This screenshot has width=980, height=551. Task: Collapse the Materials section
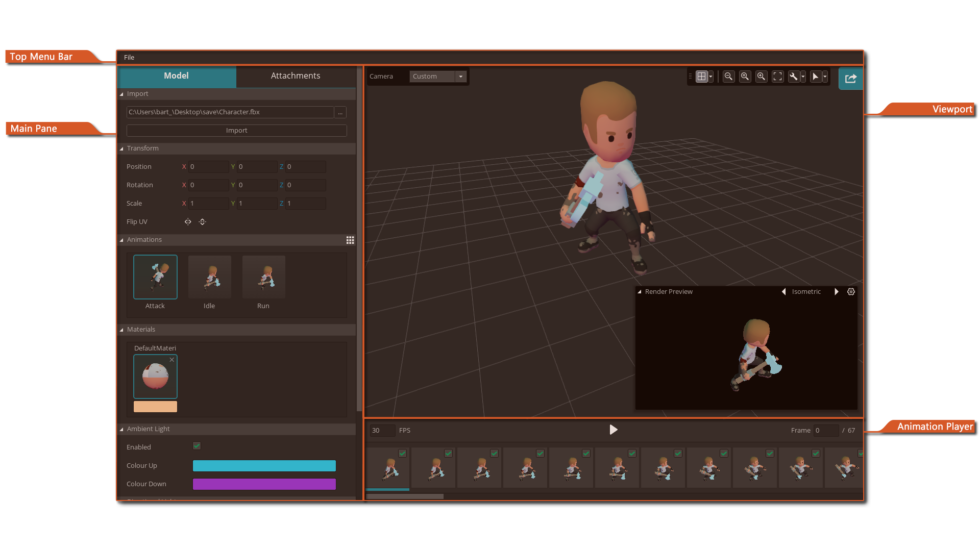[x=121, y=330]
